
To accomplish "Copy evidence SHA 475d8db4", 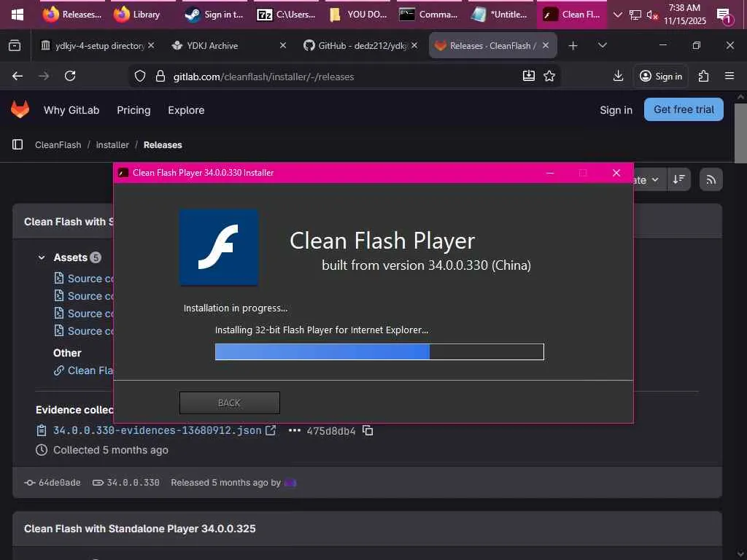I will pos(368,430).
